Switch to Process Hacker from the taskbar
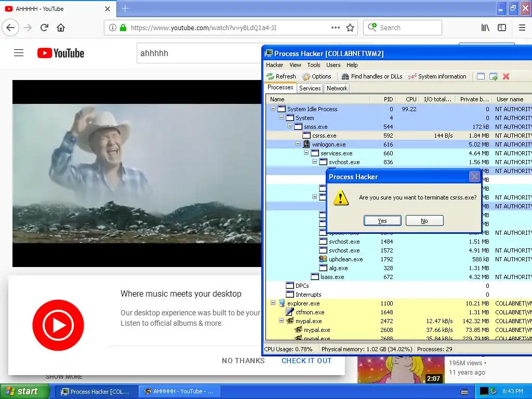The height and width of the screenshot is (399, 532). (x=96, y=392)
